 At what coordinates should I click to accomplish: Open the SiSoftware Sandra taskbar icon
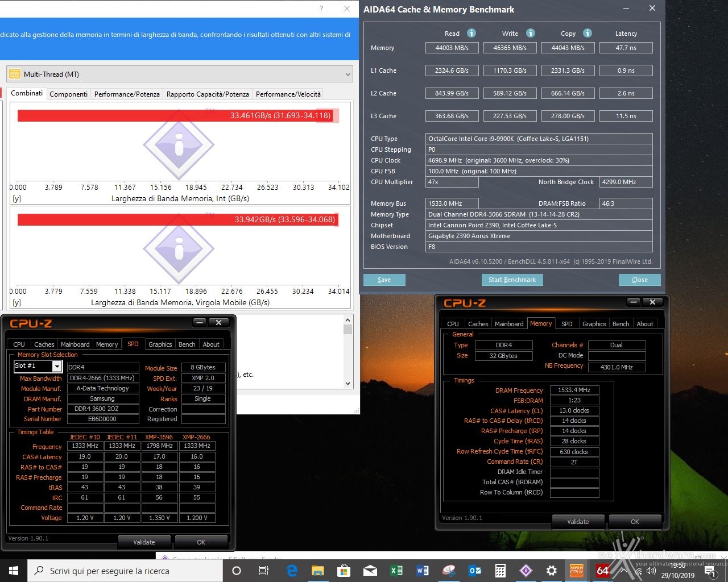click(526, 571)
